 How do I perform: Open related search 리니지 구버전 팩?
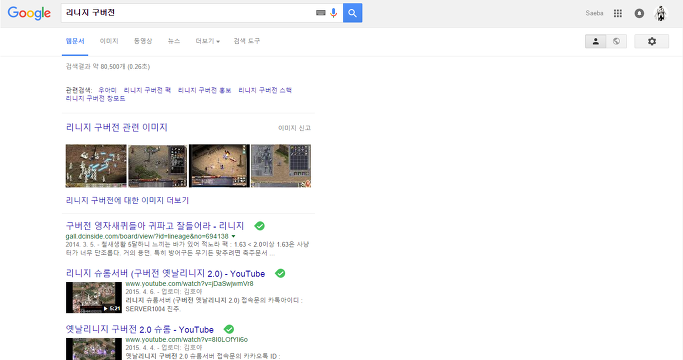147,90
